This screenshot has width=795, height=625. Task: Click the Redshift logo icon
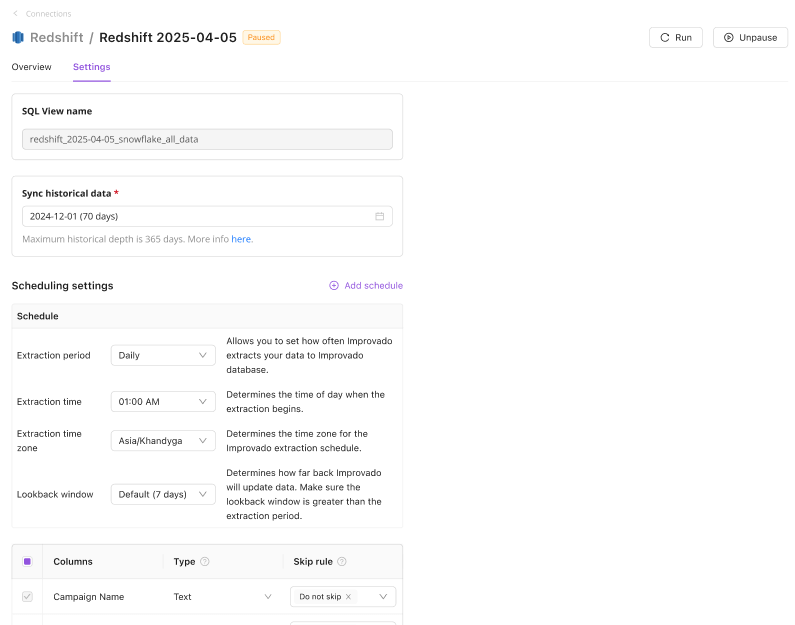click(18, 38)
